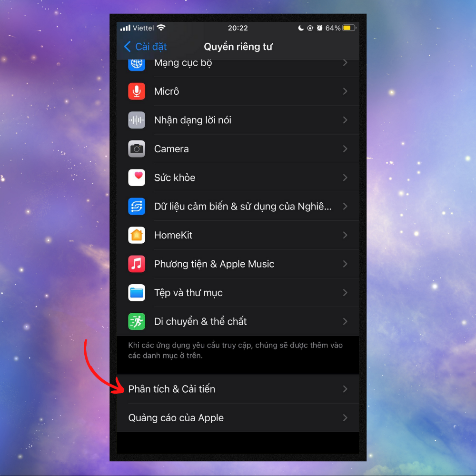This screenshot has height=476, width=476.
Task: Expand the Camera row chevron
Action: tap(345, 149)
